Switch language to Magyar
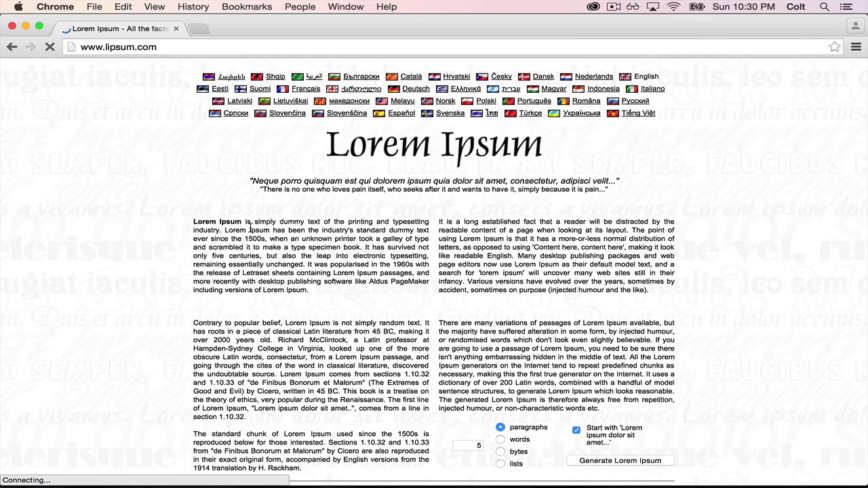This screenshot has width=868, height=488. pyautogui.click(x=553, y=89)
